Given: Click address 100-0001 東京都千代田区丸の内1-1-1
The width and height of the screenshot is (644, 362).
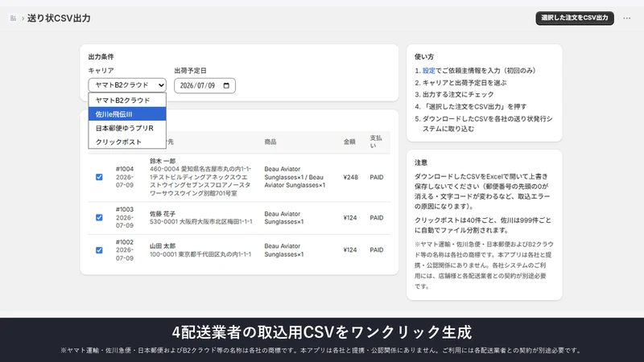Looking at the screenshot, I should (200, 254).
